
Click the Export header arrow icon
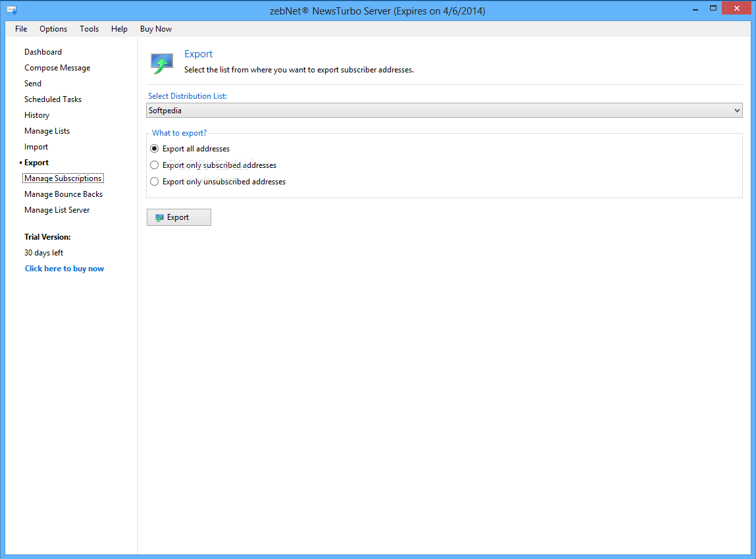point(161,64)
